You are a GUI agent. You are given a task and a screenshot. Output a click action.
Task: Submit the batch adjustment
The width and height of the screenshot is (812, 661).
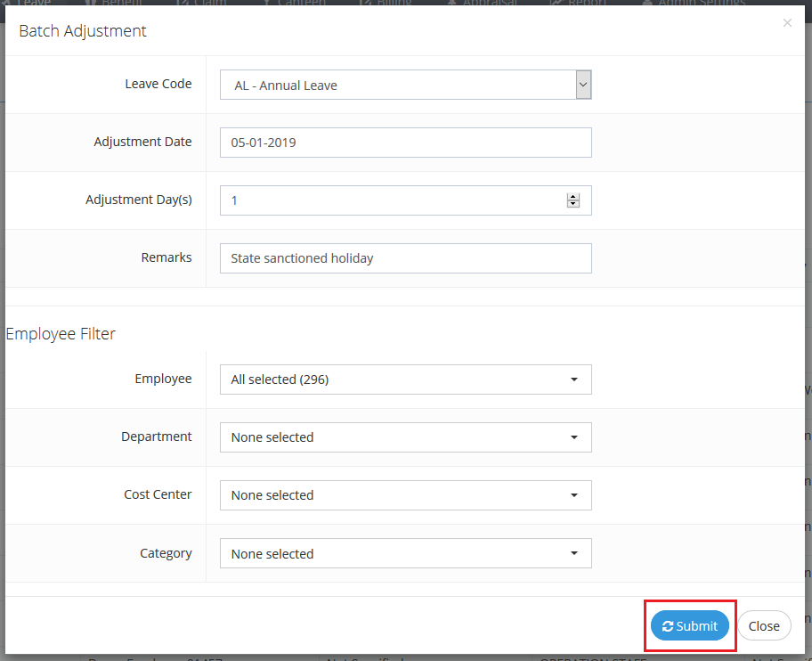690,626
